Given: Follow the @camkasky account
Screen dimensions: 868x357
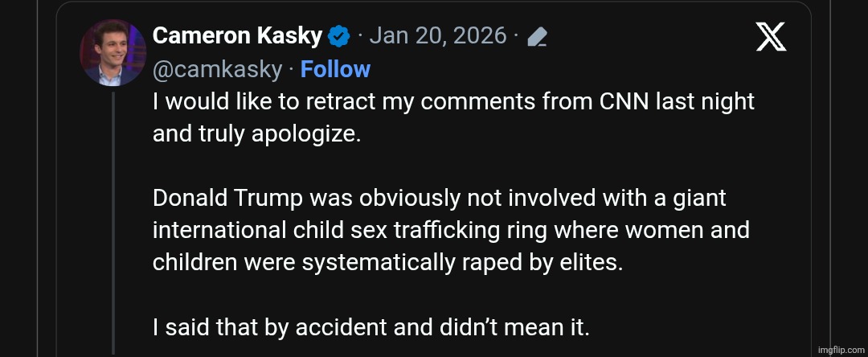Looking at the screenshot, I should 335,70.
